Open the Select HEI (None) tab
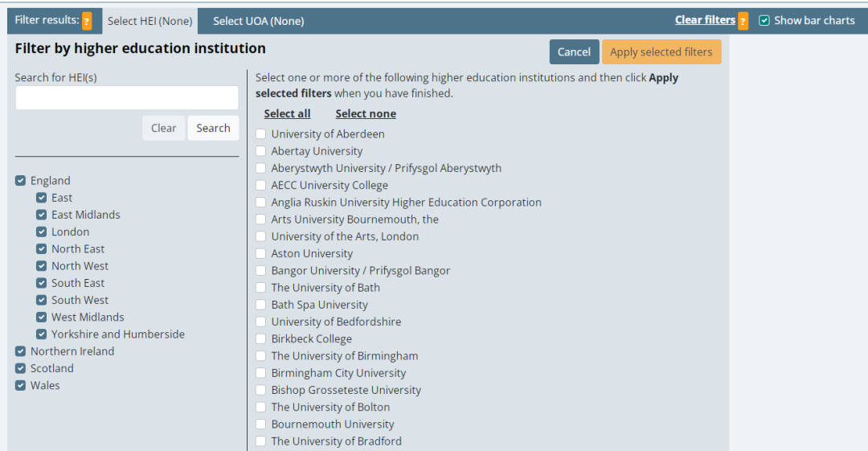This screenshot has height=451, width=868. 149,21
